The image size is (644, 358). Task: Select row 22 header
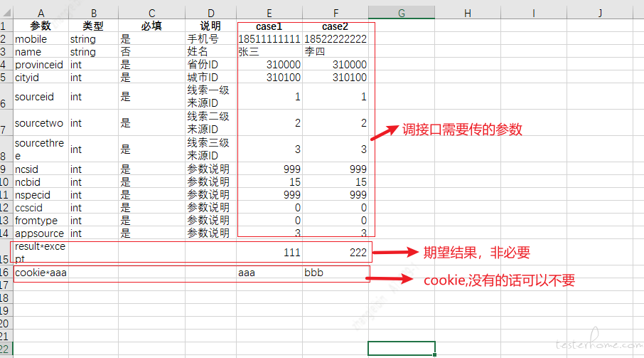(x=6, y=349)
